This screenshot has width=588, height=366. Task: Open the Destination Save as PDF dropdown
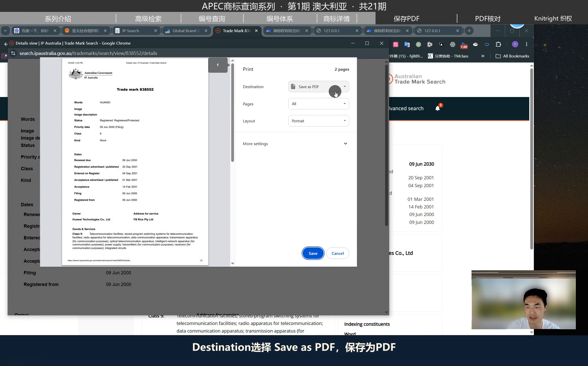[319, 87]
